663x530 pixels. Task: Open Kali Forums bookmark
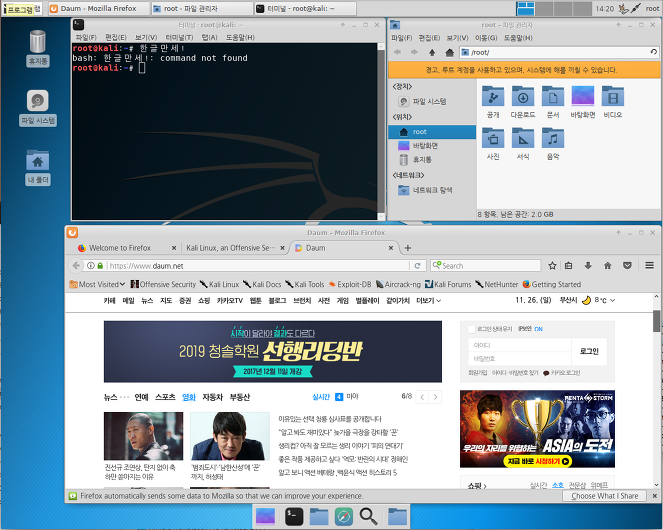(448, 284)
